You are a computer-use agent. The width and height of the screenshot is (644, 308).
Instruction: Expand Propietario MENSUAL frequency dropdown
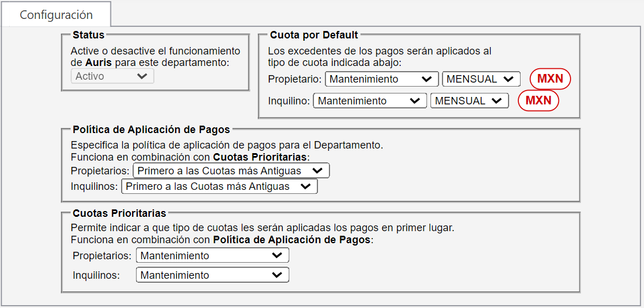pyautogui.click(x=480, y=79)
